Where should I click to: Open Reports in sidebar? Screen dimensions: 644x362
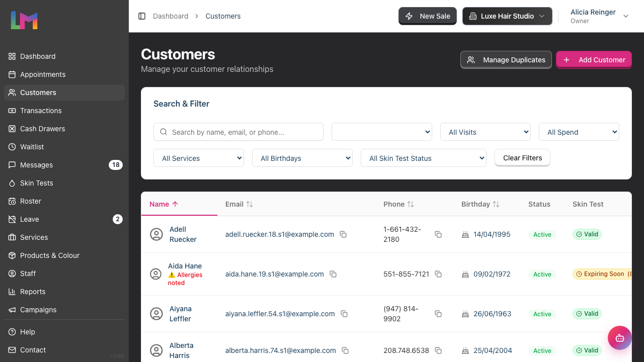(64, 292)
